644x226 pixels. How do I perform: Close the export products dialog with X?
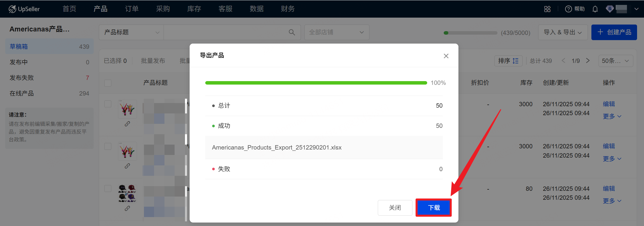446,56
